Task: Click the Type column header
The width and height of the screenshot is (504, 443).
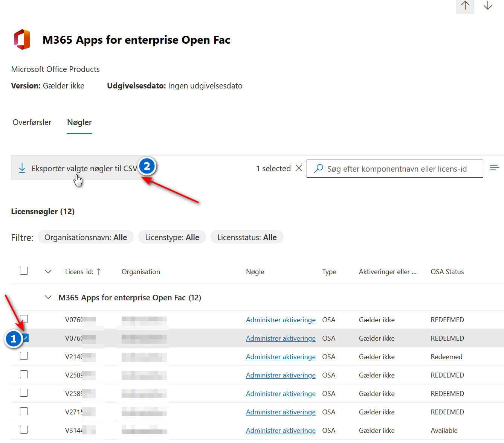Action: point(329,272)
